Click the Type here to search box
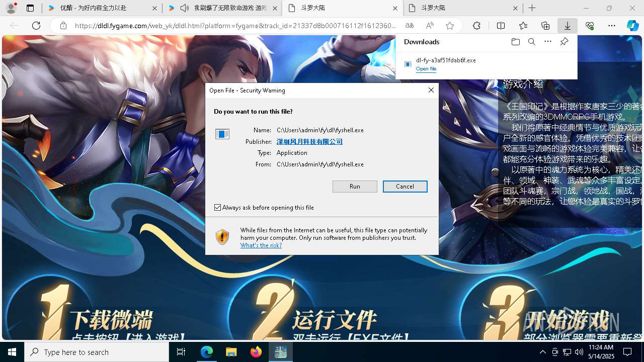Viewport: 644px width, 362px height. [x=97, y=352]
